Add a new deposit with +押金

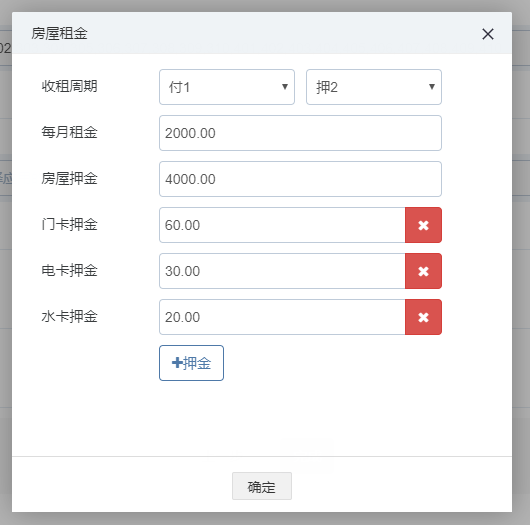coord(191,363)
